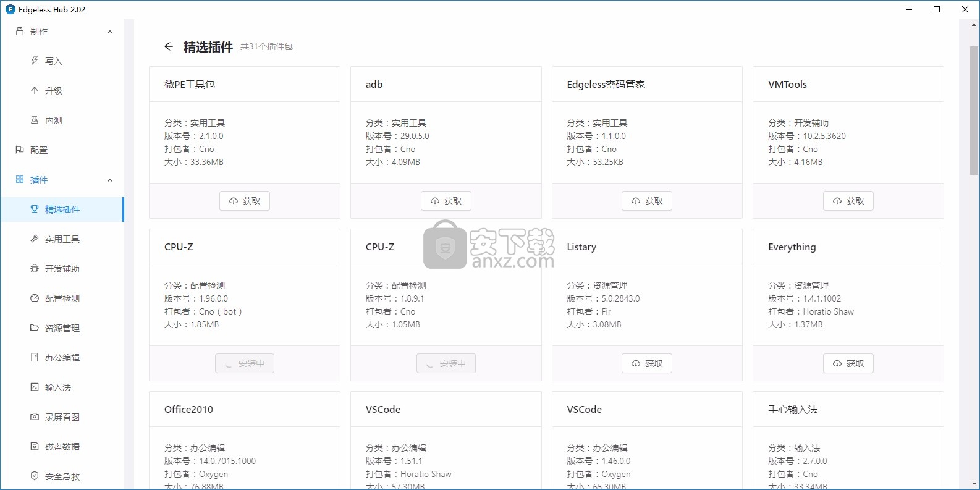This screenshot has height=490, width=980.
Task: Click 安装中 button on CPU-Z 1.8.9.1 card
Action: (446, 363)
